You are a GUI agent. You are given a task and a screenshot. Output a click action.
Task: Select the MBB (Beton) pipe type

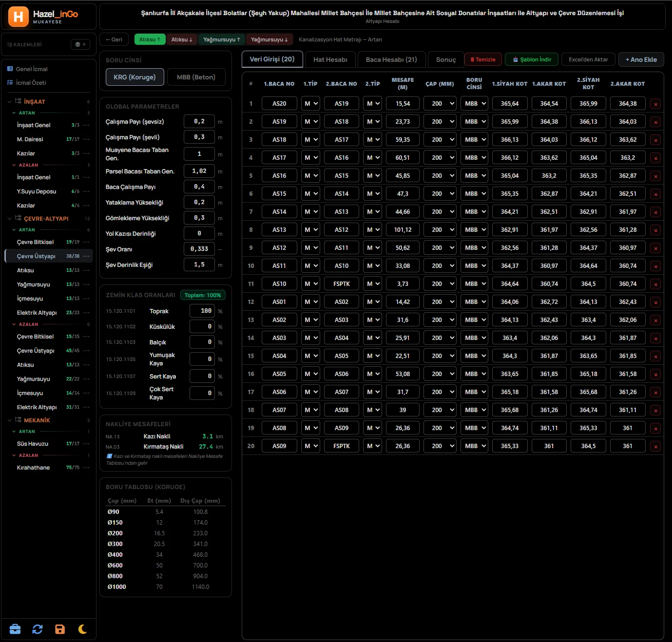(x=196, y=77)
